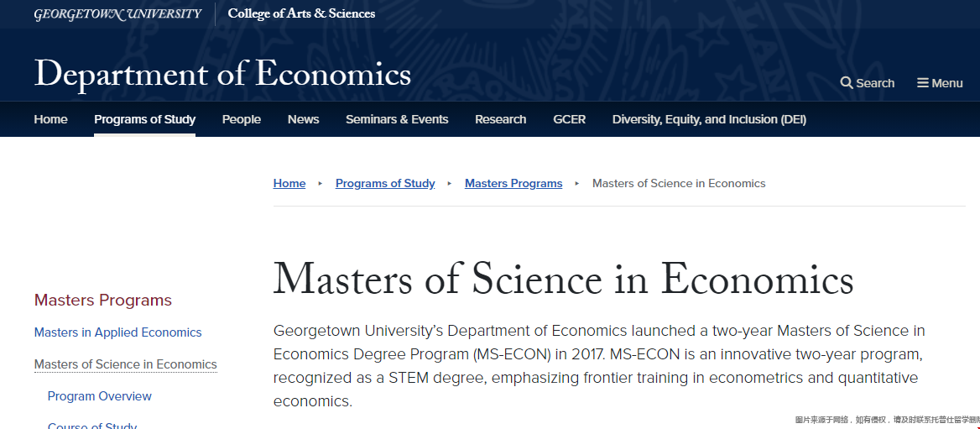
Task: Open the People nav item
Action: point(242,119)
